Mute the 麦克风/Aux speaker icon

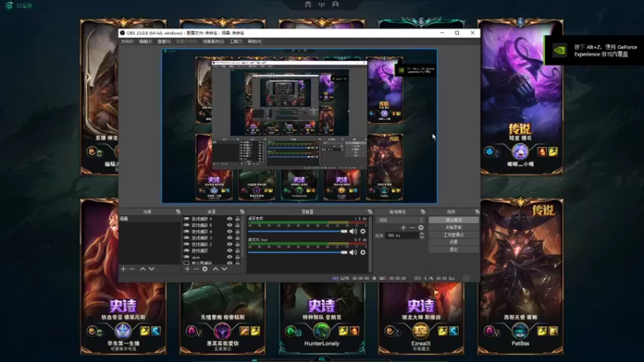353,252
